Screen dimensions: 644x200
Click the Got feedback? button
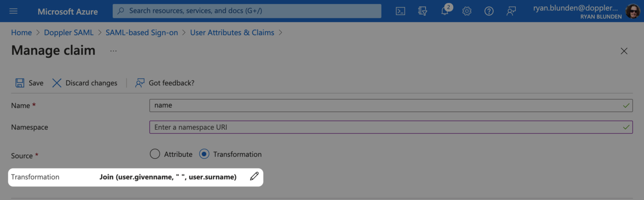coord(165,83)
